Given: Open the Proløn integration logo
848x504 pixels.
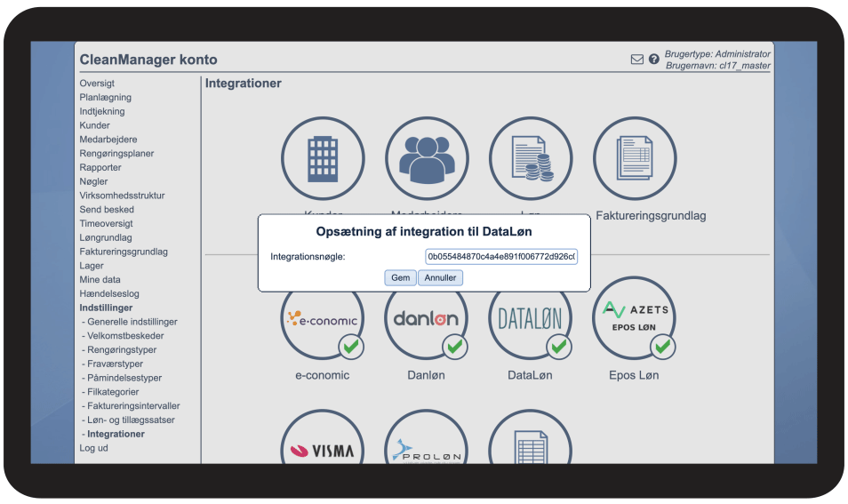Looking at the screenshot, I should coord(427,437).
